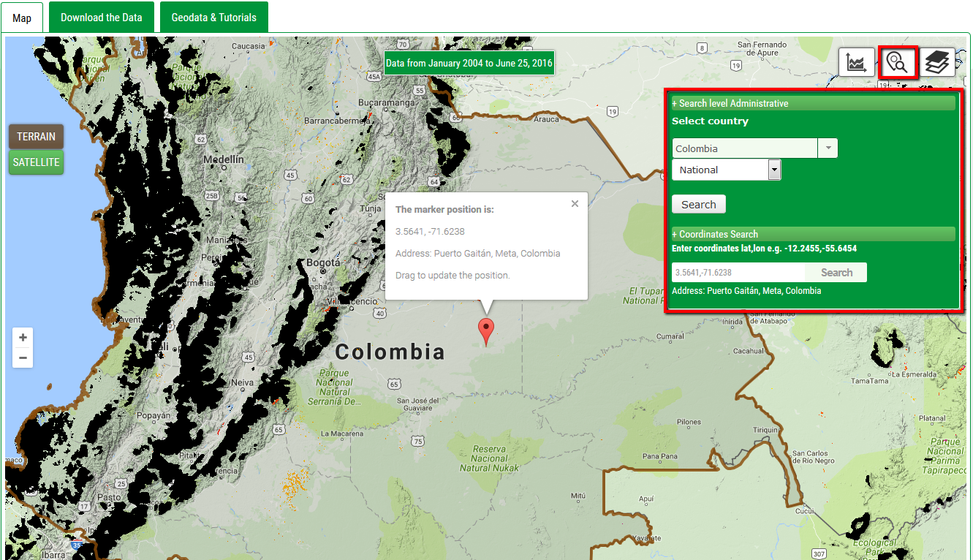Click the popup coordinates 3.5641, -71.6238

430,232
